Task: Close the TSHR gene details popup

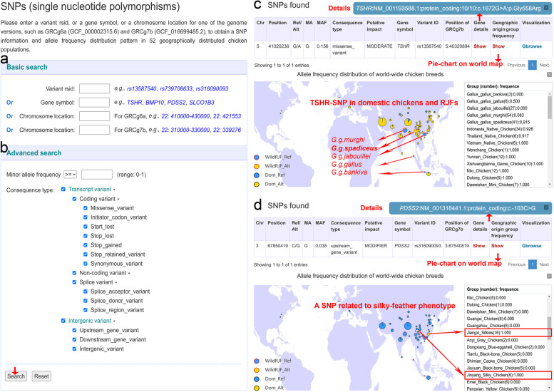Action: click(547, 8)
